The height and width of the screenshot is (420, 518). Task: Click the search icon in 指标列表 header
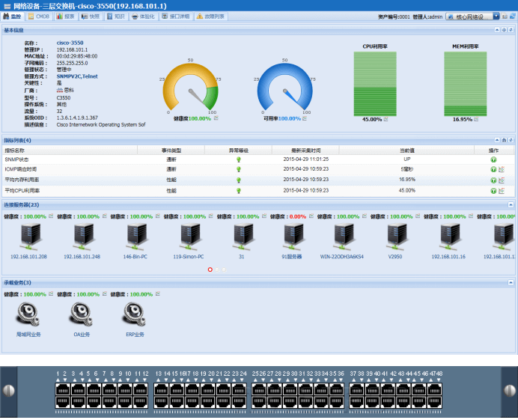coord(504,140)
